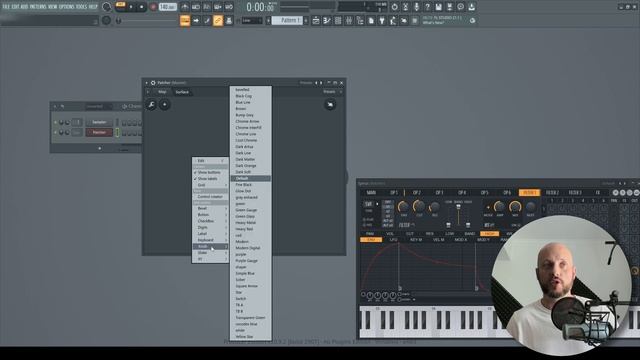
Task: Click the microphone icon in the top toolbar
Action: pos(416,7)
